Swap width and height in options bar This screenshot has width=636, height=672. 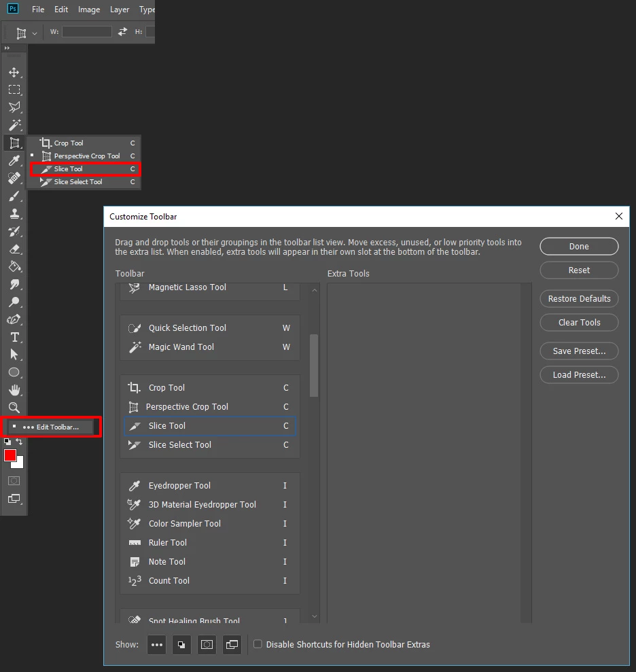(122, 31)
